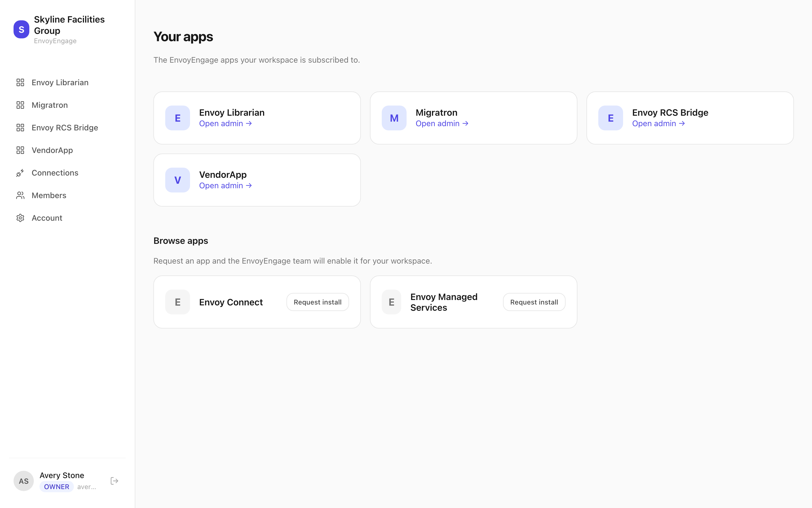The image size is (812, 508).
Task: Open admin for Envoy RCS Bridge
Action: pos(658,124)
